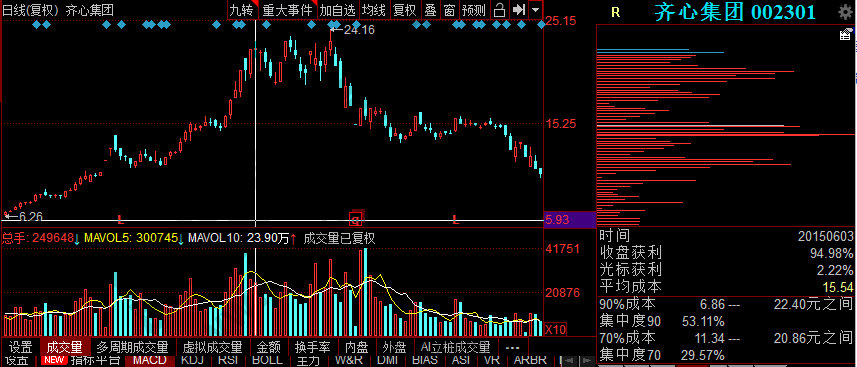Click the R badge near the stock title
The width and height of the screenshot is (857, 367).
616,13
